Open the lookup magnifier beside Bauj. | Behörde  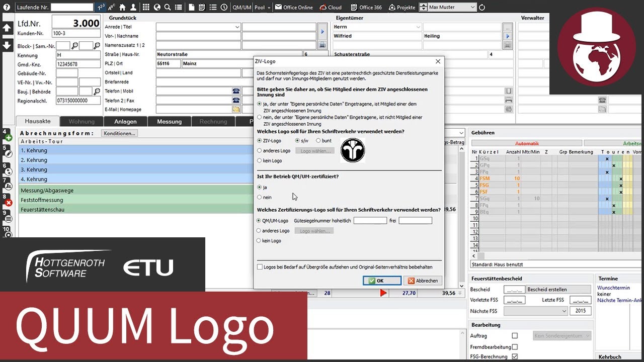coord(97,92)
